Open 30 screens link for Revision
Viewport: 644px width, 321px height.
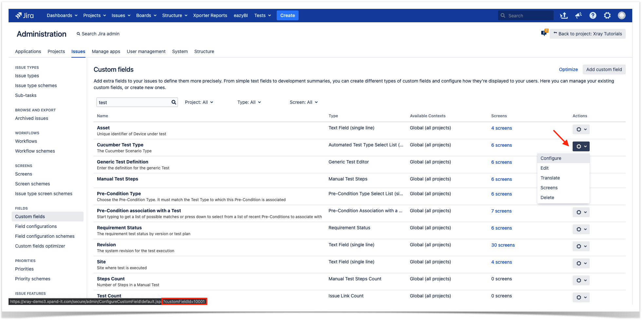point(503,245)
